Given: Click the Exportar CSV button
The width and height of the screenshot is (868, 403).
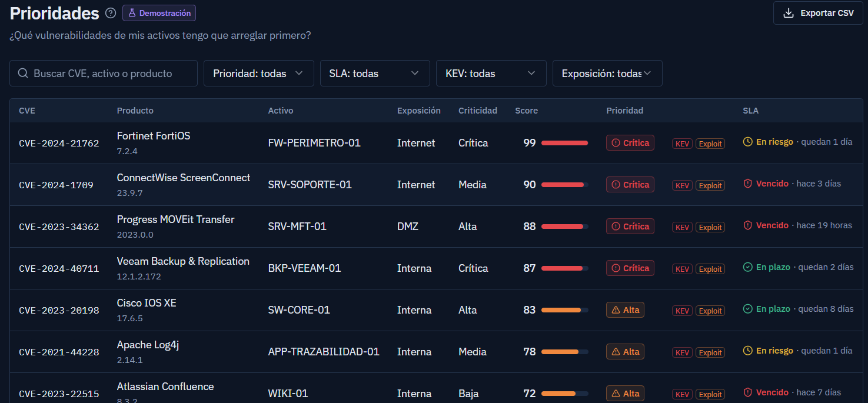Looking at the screenshot, I should [x=817, y=13].
